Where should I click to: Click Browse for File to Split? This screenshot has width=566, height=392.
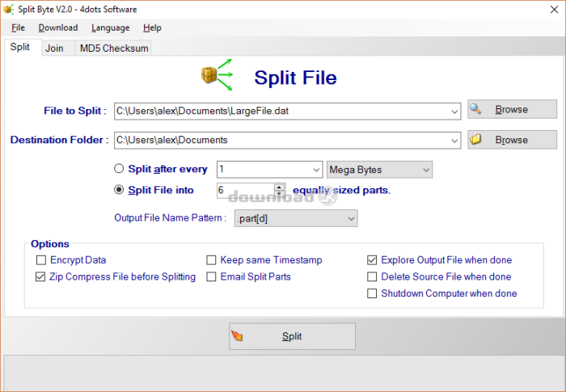coord(512,109)
